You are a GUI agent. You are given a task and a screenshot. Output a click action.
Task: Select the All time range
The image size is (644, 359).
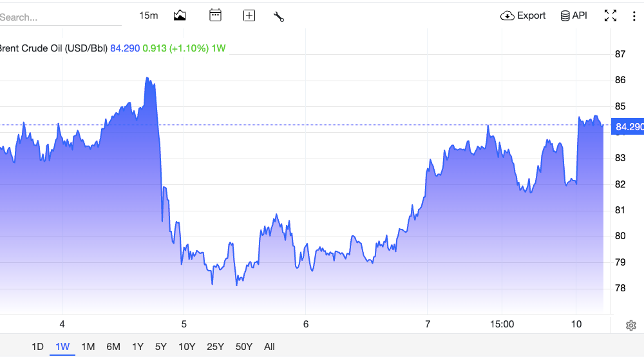click(x=269, y=347)
